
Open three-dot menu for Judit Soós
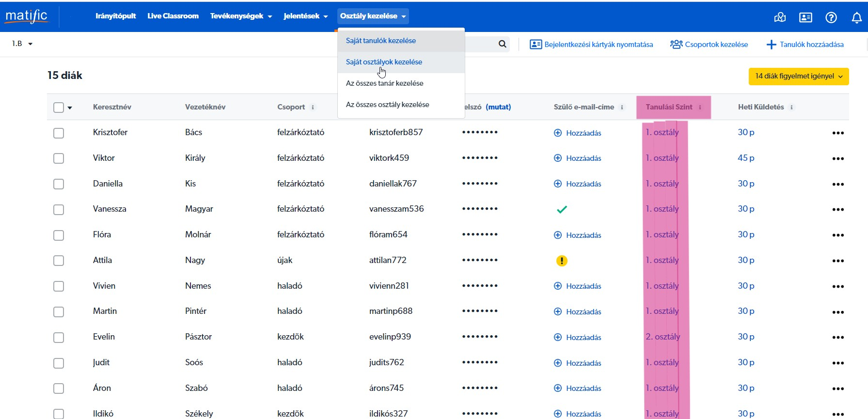(x=838, y=363)
